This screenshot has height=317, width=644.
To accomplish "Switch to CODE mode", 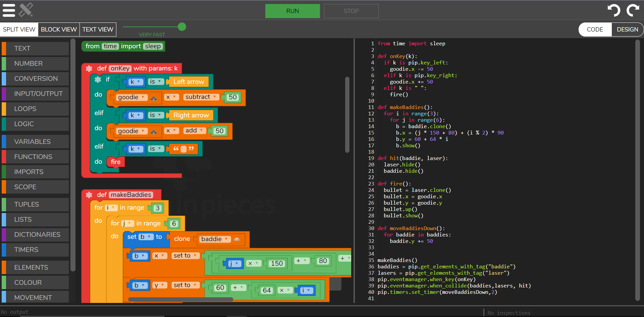I will [x=595, y=29].
